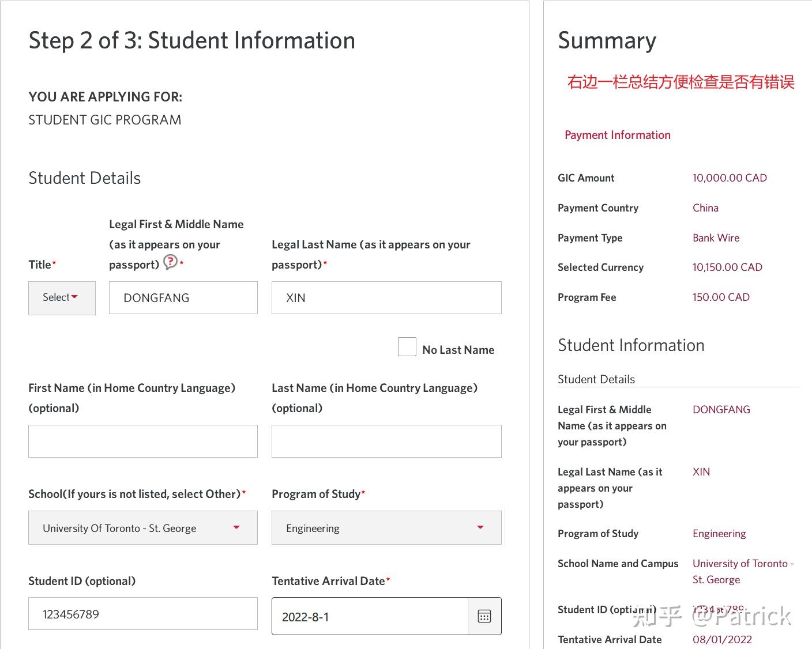Click the Tentative Arrival Date field
The image size is (812, 649).
click(369, 617)
